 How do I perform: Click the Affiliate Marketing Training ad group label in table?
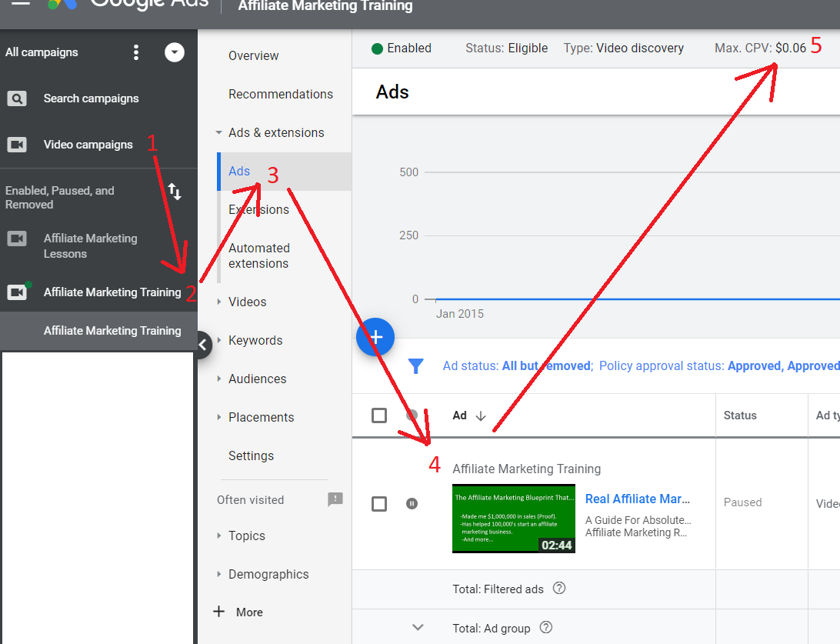(x=527, y=469)
